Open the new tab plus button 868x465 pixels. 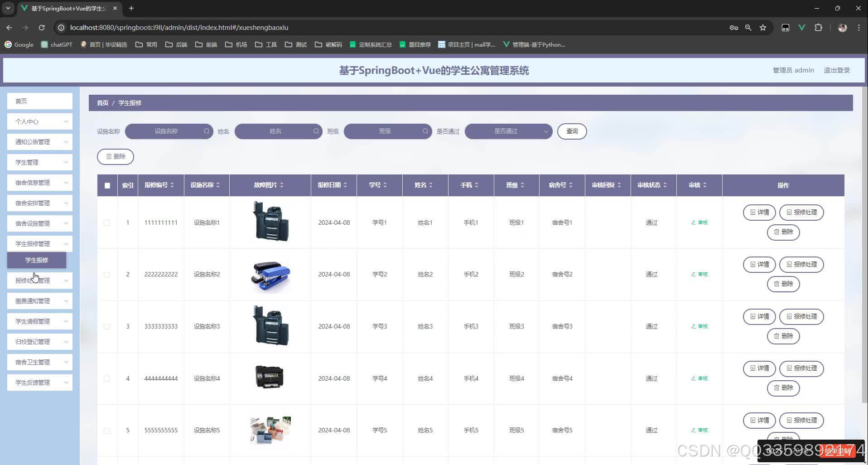tap(131, 8)
